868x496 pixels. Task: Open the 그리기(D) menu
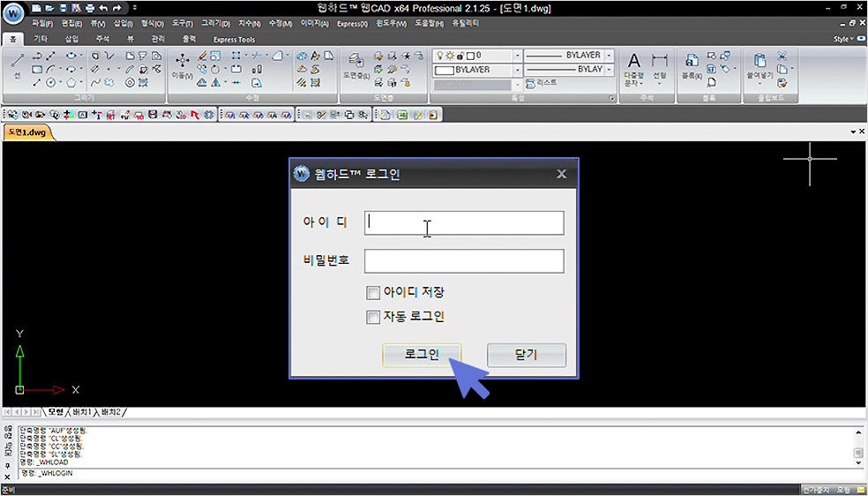pos(216,24)
